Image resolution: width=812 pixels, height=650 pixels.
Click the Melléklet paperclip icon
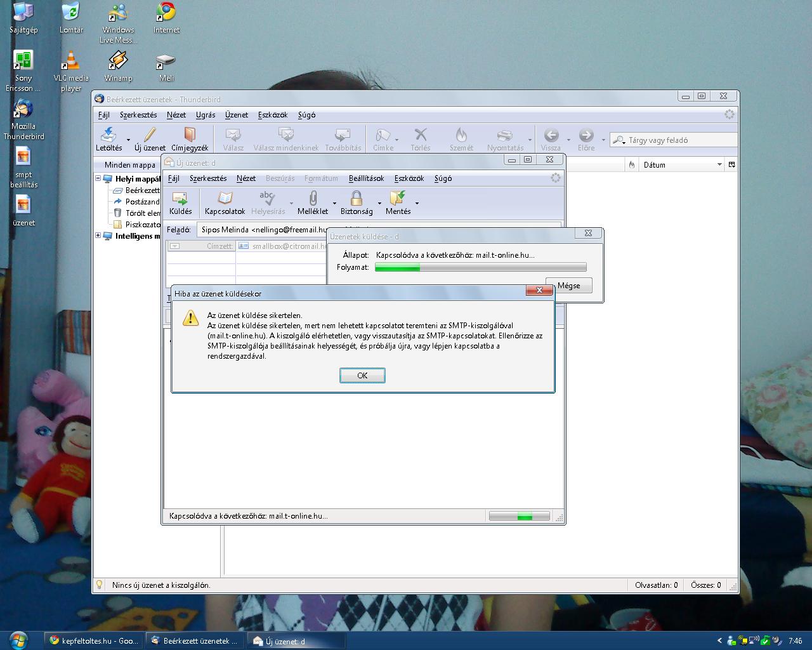(313, 198)
